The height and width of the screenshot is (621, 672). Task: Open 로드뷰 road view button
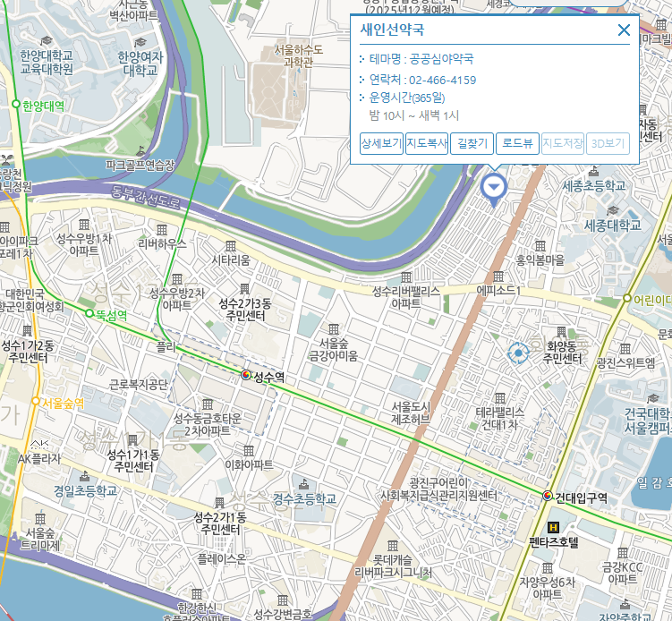517,143
